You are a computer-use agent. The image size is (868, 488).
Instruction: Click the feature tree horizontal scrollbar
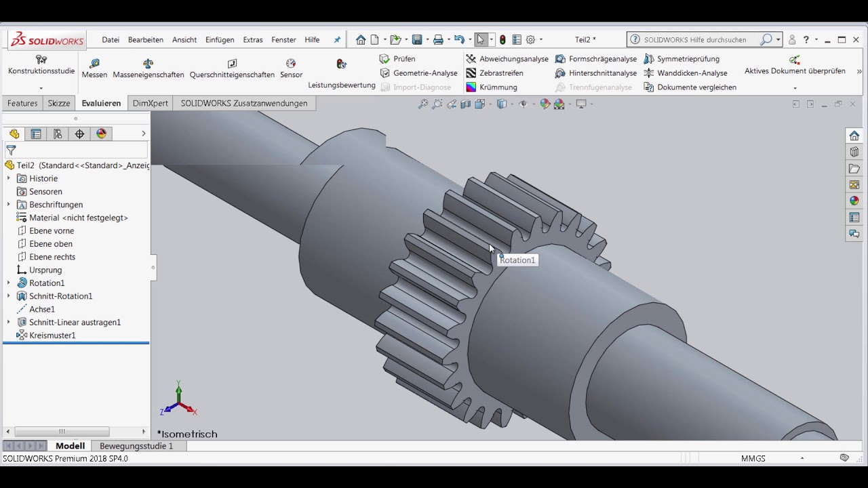pos(62,432)
